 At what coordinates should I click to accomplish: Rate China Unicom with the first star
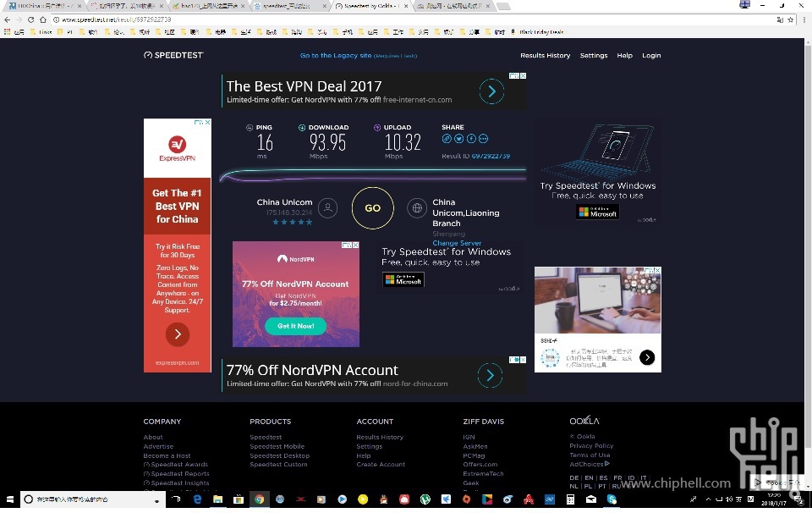point(276,223)
